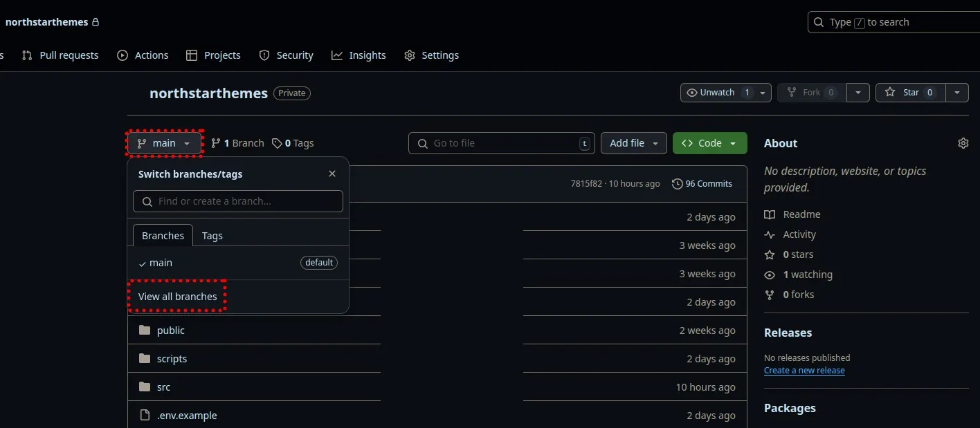980x428 pixels.
Task: Click the public folder icon
Action: point(145,331)
